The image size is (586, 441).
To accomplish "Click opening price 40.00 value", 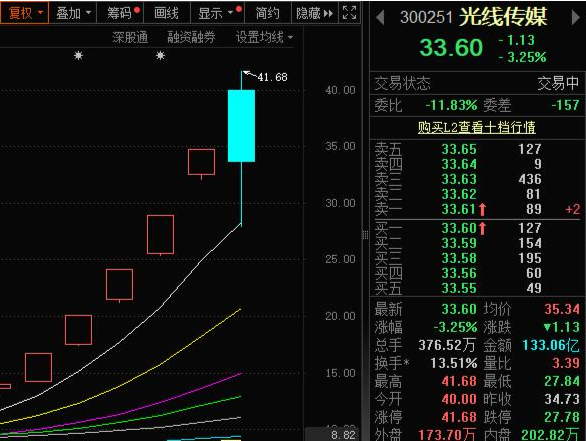I will pos(459,399).
